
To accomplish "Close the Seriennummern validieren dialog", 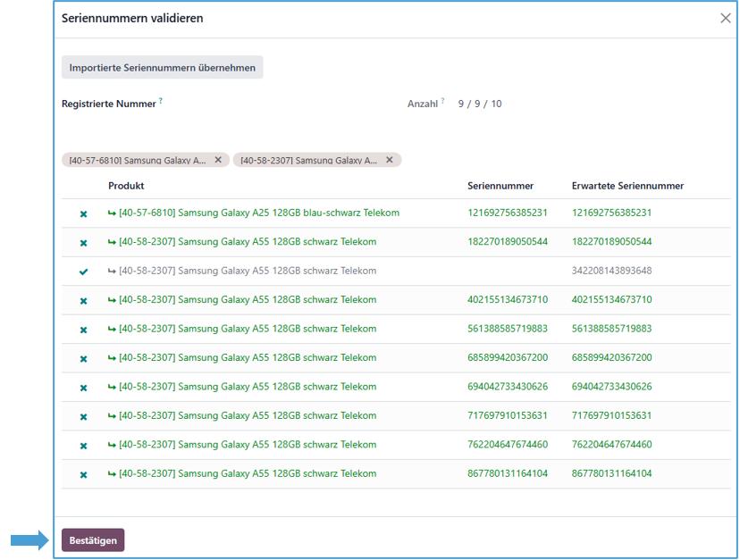I will tap(725, 19).
